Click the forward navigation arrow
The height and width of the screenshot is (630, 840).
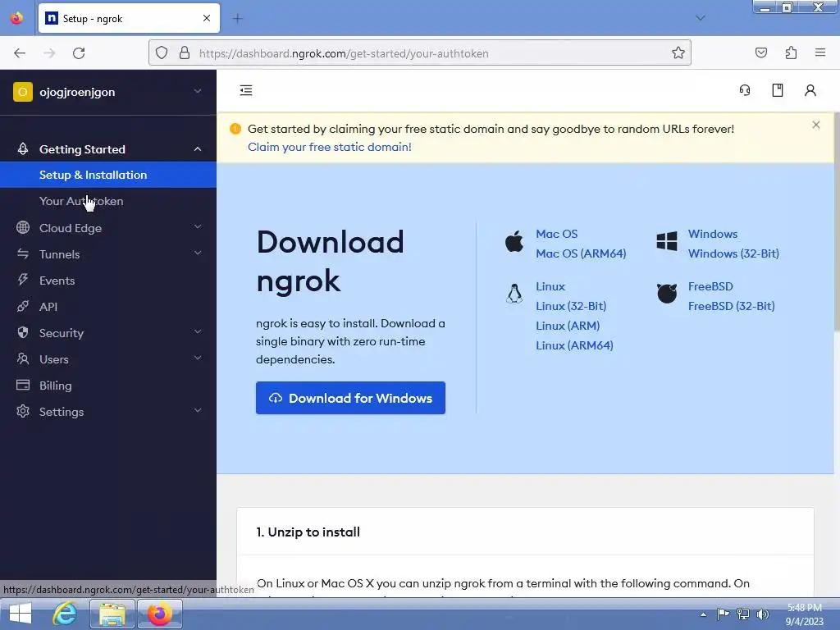tap(49, 53)
